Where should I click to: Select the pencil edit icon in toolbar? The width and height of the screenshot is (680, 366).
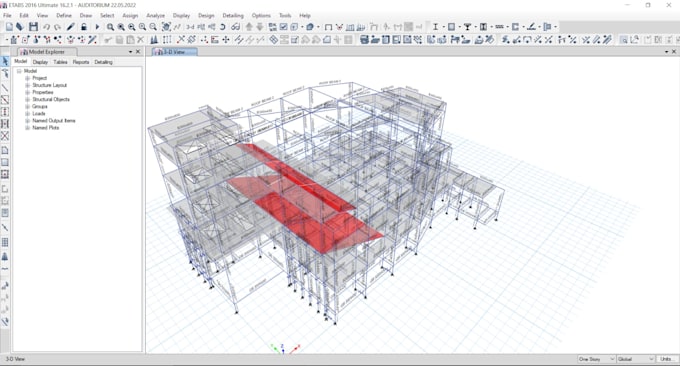click(71, 27)
